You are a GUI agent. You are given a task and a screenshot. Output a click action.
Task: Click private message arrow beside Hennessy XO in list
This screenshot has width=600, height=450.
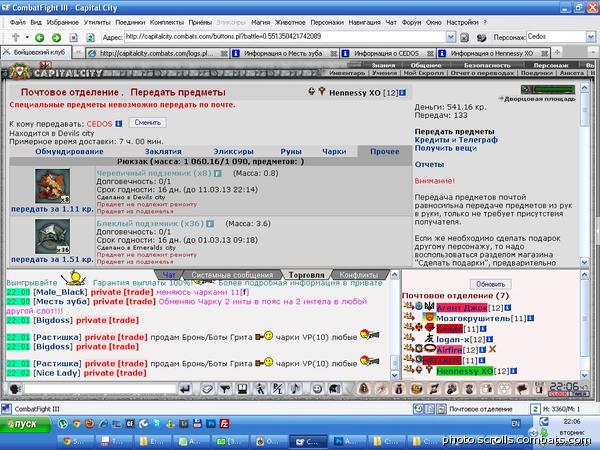click(x=409, y=370)
